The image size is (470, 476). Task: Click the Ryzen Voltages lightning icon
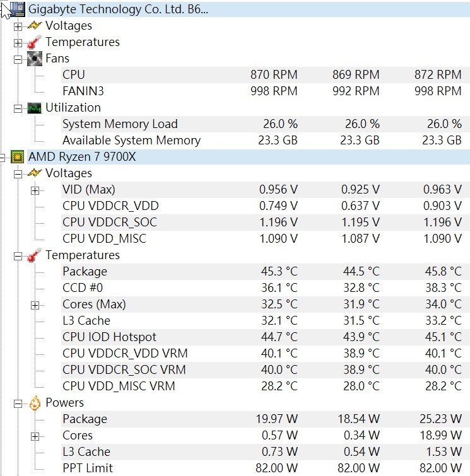[x=34, y=173]
